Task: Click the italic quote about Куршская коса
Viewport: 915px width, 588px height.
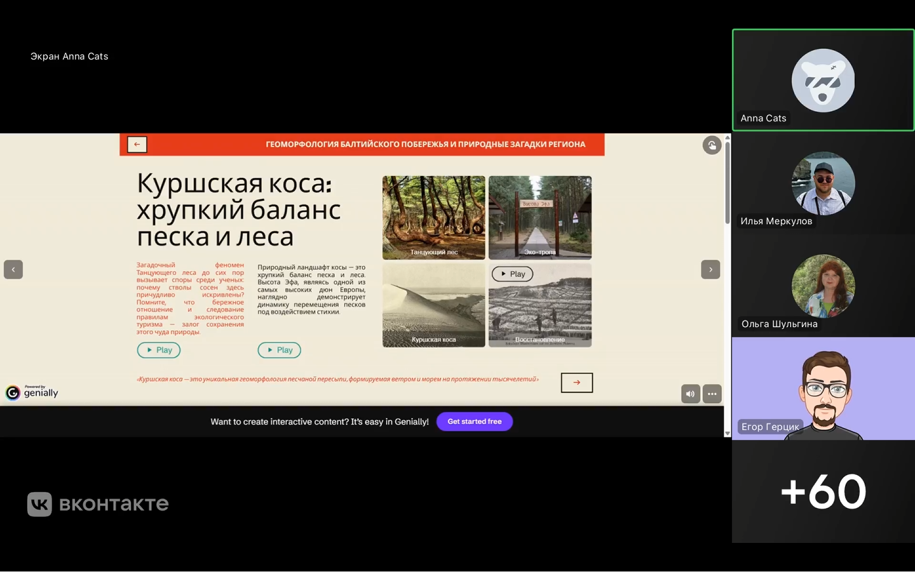Action: [337, 379]
